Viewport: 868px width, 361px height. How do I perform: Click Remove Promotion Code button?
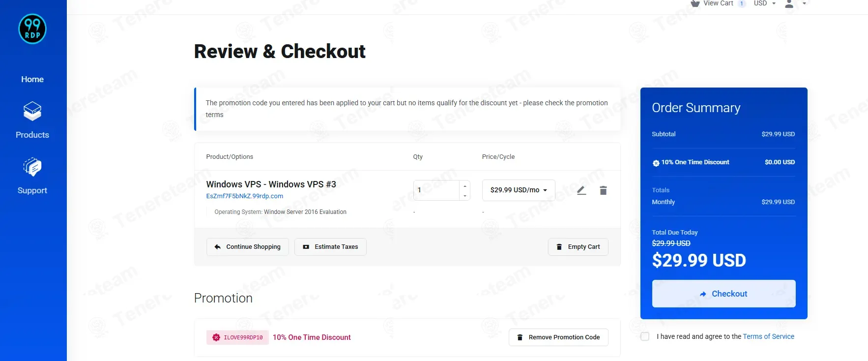click(558, 337)
